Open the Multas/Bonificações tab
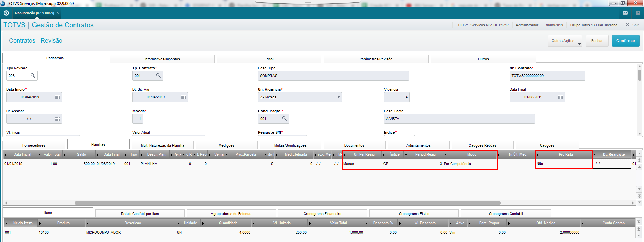644x242 pixels. click(290, 145)
